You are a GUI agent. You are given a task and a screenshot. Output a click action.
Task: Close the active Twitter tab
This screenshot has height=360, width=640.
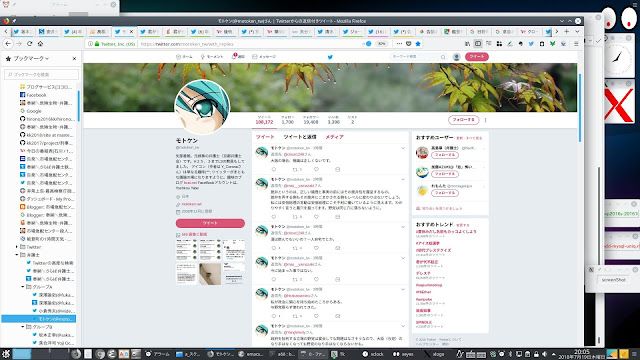131,31
